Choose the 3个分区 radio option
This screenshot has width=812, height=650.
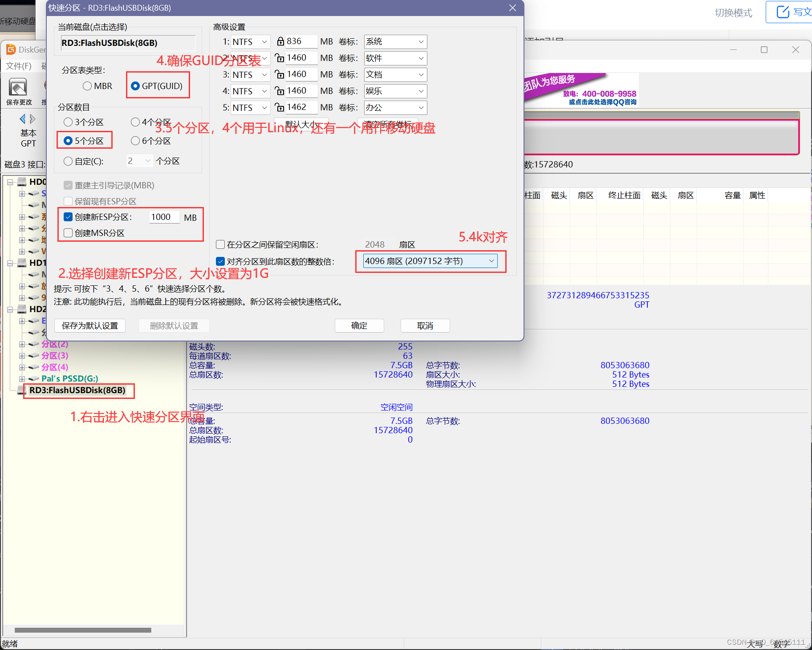(x=68, y=122)
